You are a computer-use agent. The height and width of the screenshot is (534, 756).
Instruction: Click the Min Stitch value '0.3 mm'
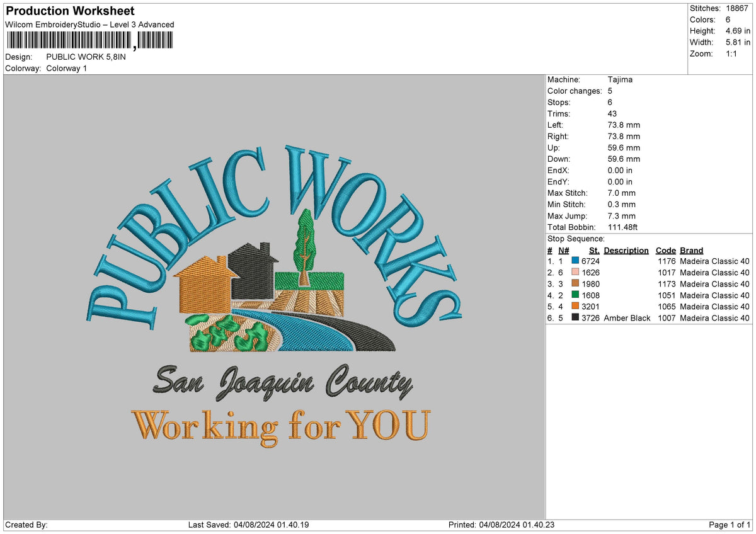point(621,204)
